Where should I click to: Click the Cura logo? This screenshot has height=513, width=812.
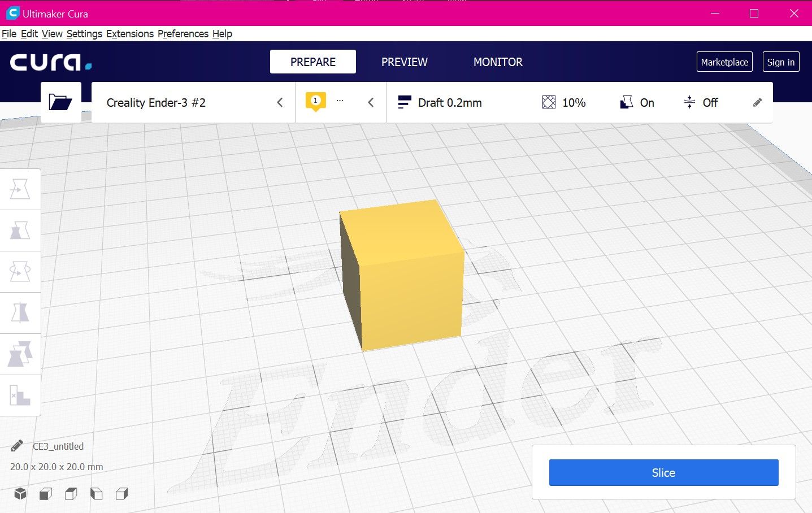click(51, 62)
